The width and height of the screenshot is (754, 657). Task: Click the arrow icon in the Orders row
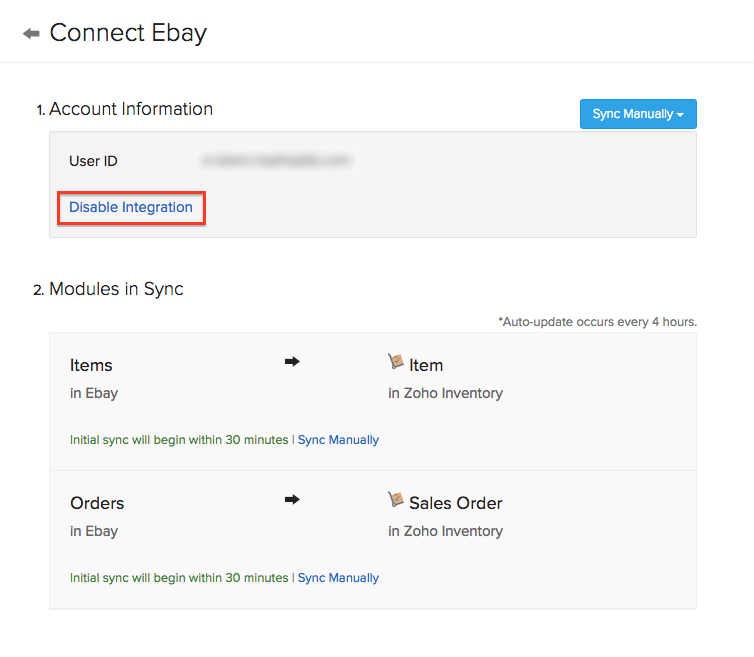(292, 500)
